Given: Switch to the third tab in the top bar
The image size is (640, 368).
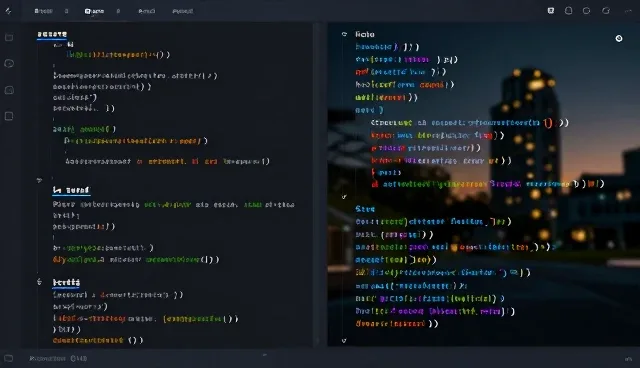Looking at the screenshot, I should click(147, 11).
